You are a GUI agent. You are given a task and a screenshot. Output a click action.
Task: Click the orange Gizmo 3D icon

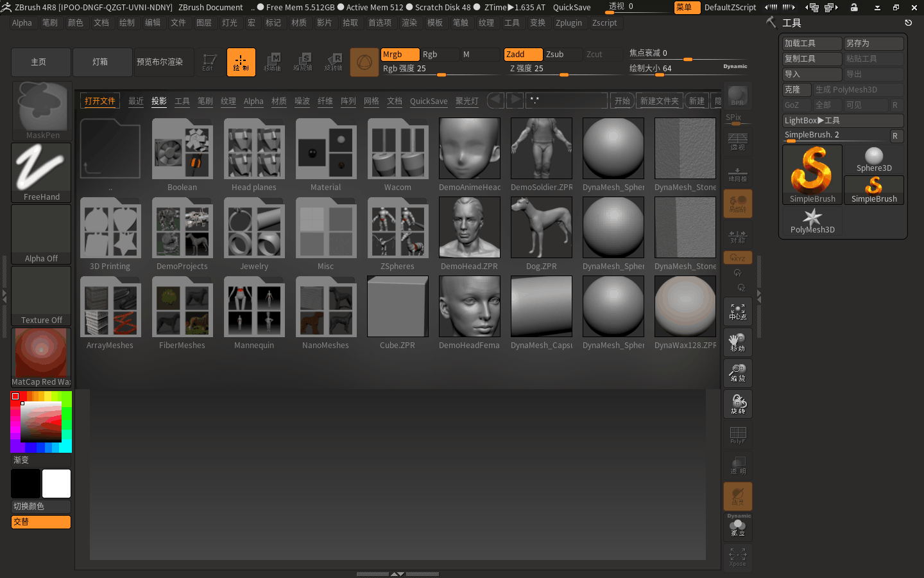point(364,62)
